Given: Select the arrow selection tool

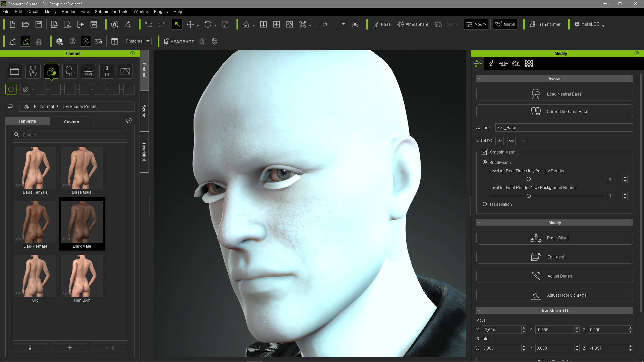Looking at the screenshot, I should 177,24.
